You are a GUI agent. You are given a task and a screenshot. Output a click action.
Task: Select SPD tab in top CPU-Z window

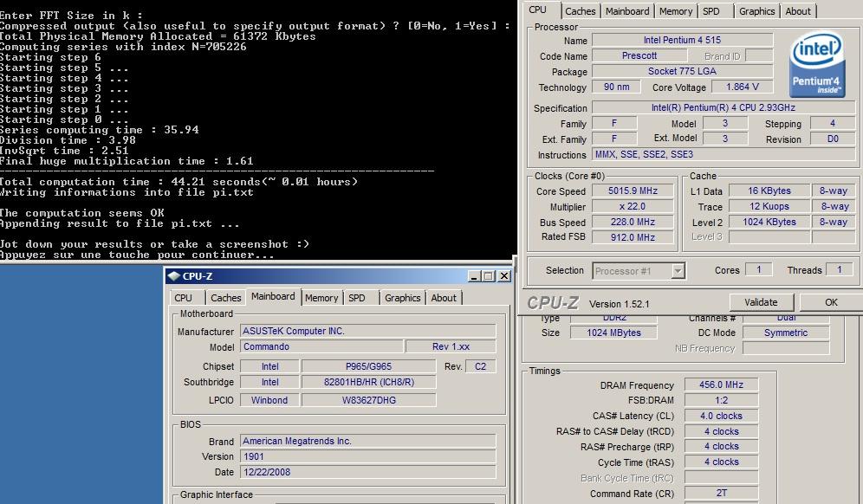pyautogui.click(x=711, y=11)
